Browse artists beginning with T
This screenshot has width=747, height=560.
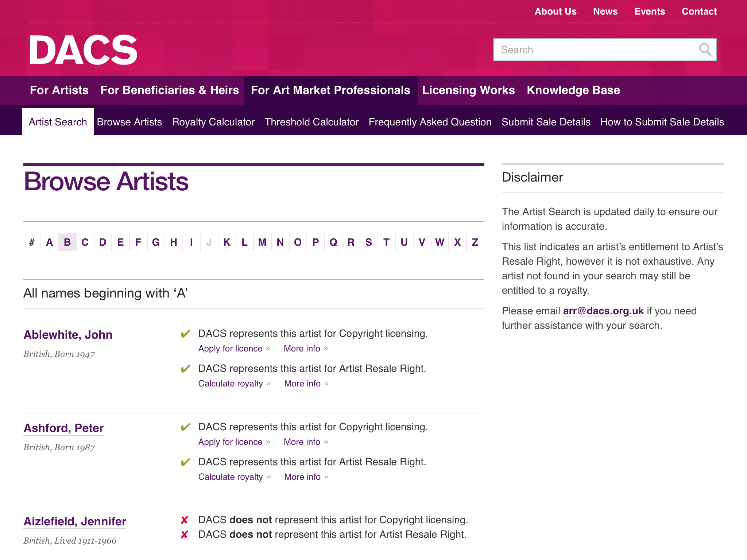click(x=386, y=242)
